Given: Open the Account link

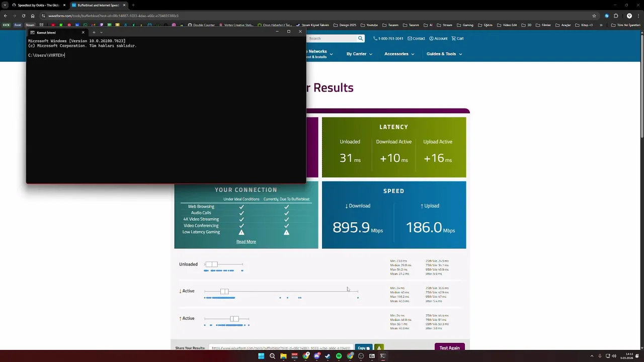Looking at the screenshot, I should pos(438,38).
